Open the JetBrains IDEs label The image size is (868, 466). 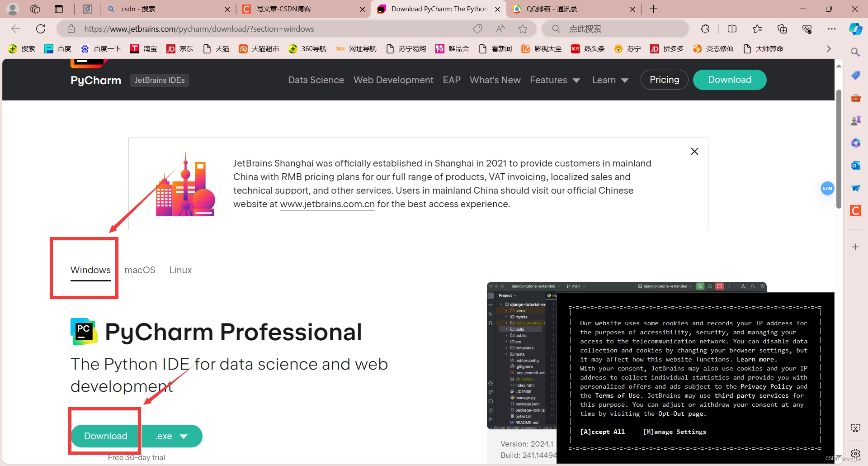[x=160, y=80]
